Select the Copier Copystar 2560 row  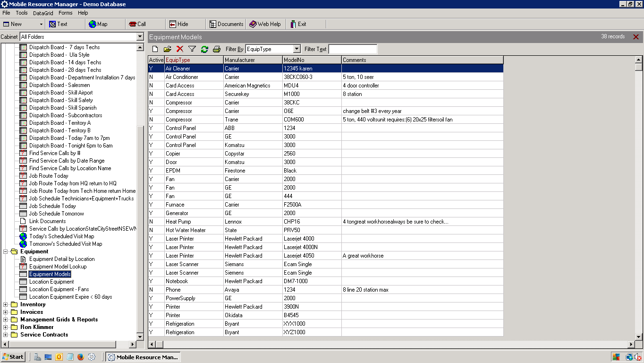point(326,154)
